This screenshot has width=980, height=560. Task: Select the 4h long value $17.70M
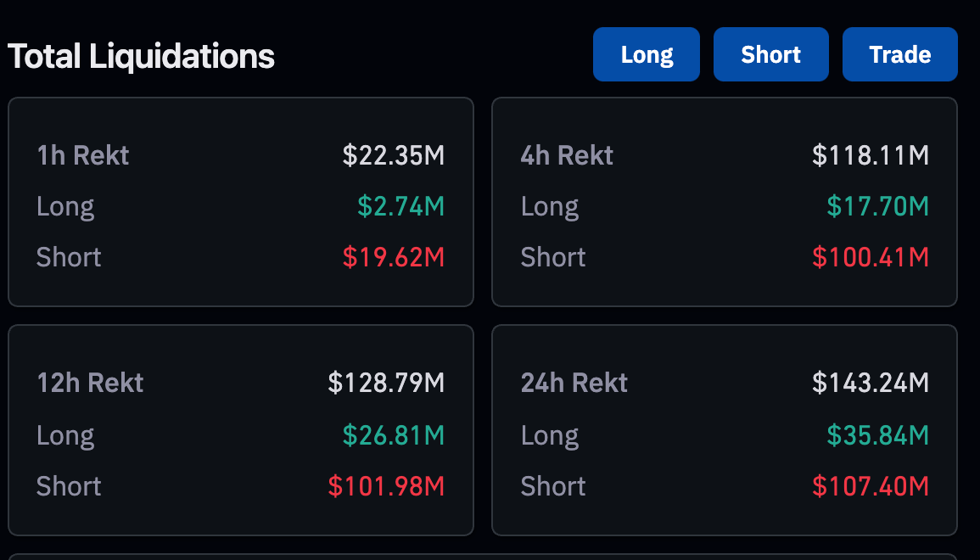878,206
